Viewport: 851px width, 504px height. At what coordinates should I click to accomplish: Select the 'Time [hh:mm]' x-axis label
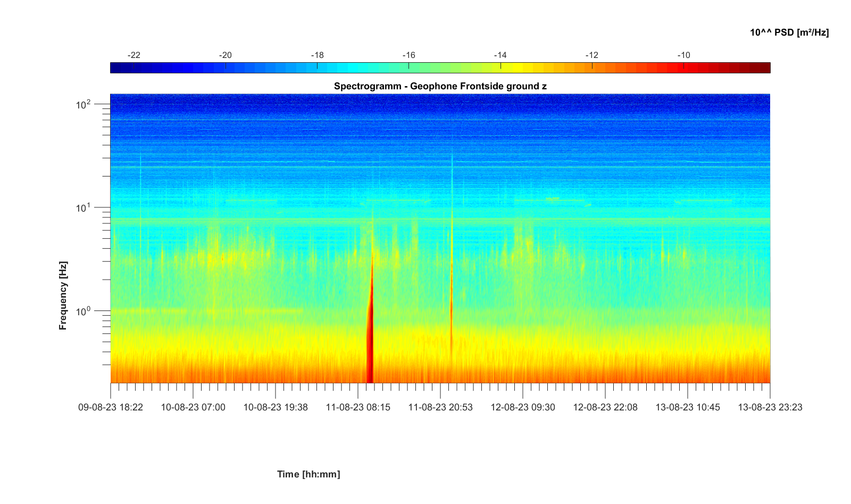308,474
